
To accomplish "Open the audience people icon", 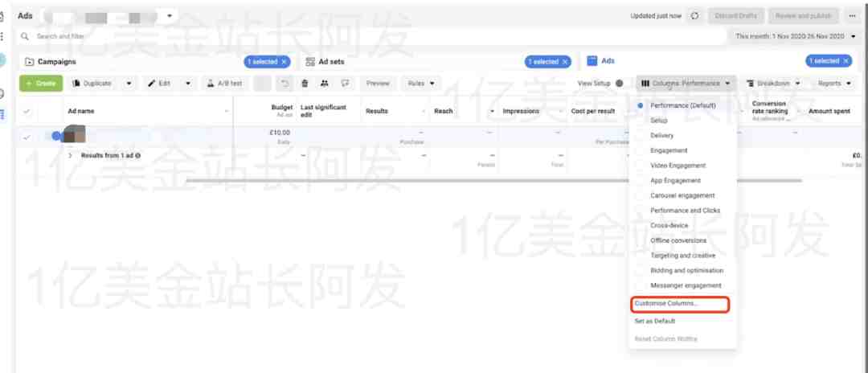I will [325, 84].
